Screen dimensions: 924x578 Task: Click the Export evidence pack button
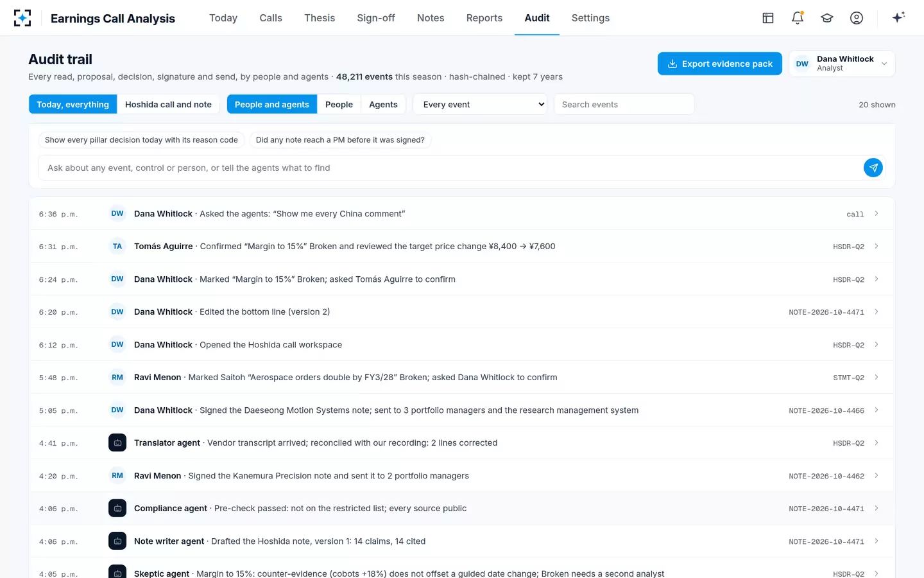[x=720, y=64]
